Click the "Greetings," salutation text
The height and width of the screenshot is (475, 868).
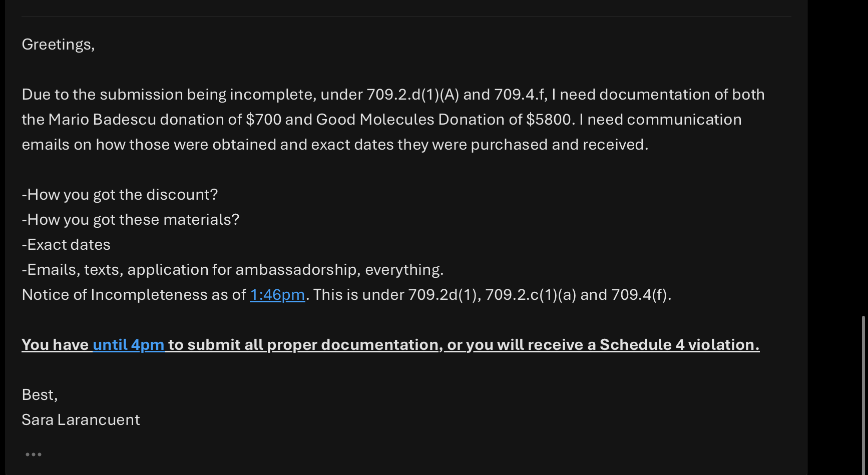(x=58, y=45)
